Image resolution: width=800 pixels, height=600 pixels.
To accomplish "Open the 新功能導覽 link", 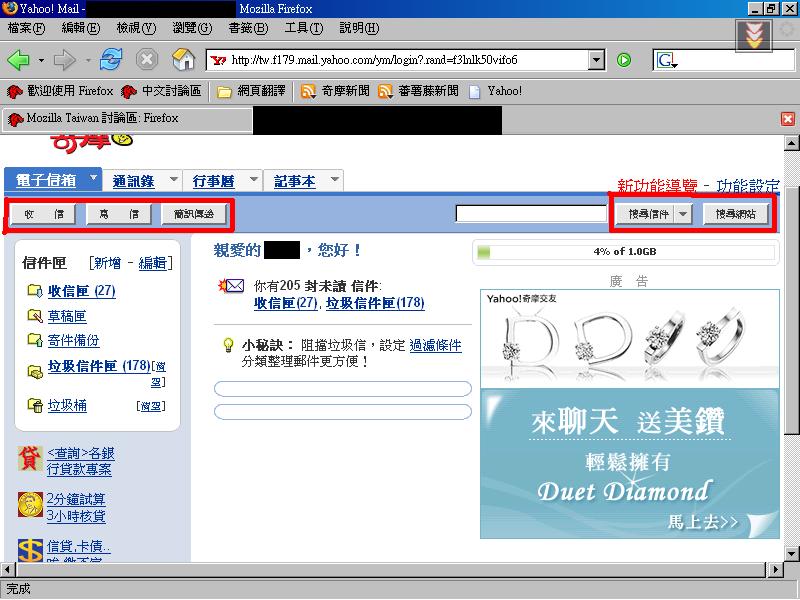I will tap(657, 185).
